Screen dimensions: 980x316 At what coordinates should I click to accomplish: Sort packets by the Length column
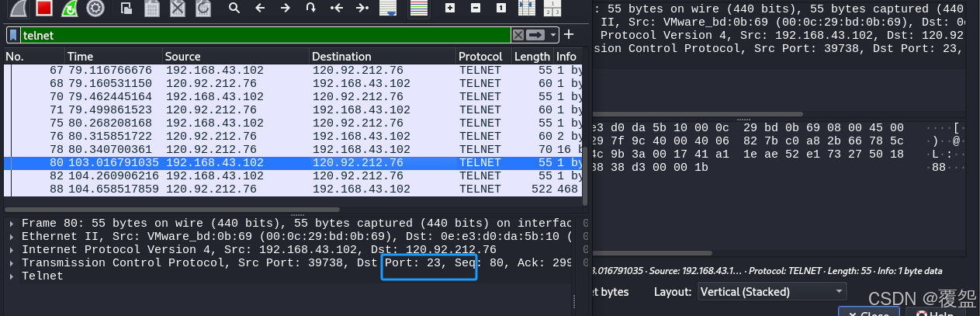click(532, 57)
